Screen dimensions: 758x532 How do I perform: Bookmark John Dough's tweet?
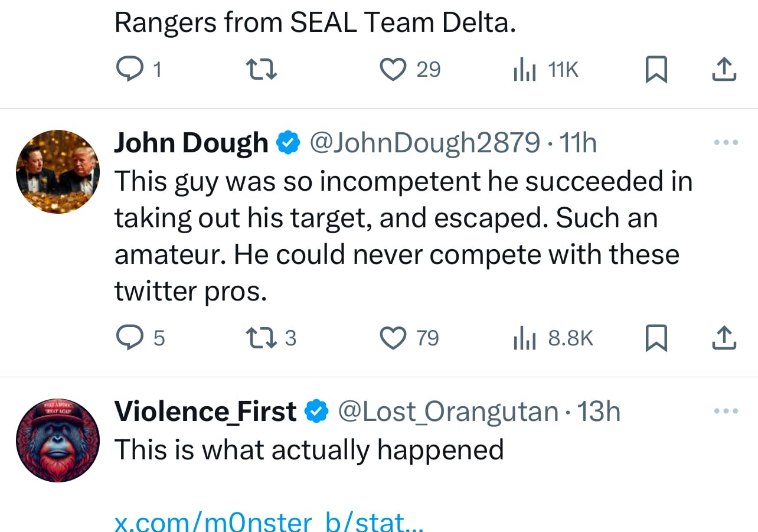(656, 338)
